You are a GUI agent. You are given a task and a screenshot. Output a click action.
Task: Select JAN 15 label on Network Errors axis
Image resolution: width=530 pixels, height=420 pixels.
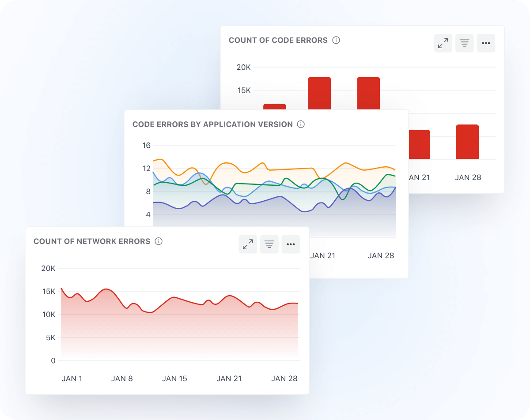[174, 379]
